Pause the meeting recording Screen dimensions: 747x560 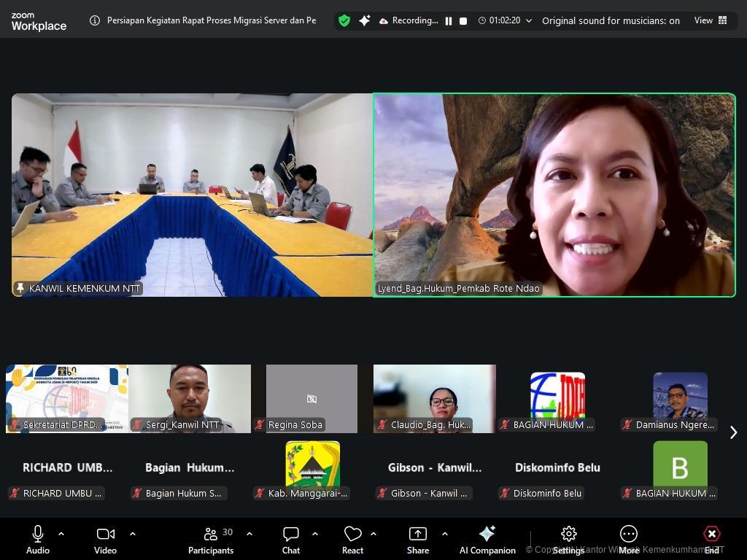click(x=449, y=21)
